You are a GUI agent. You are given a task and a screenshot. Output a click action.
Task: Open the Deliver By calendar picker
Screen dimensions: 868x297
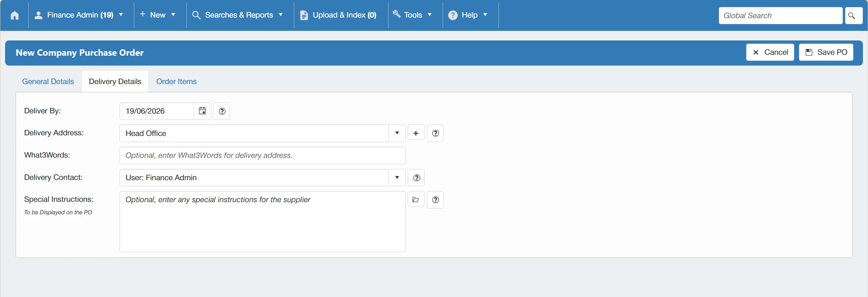click(x=202, y=111)
